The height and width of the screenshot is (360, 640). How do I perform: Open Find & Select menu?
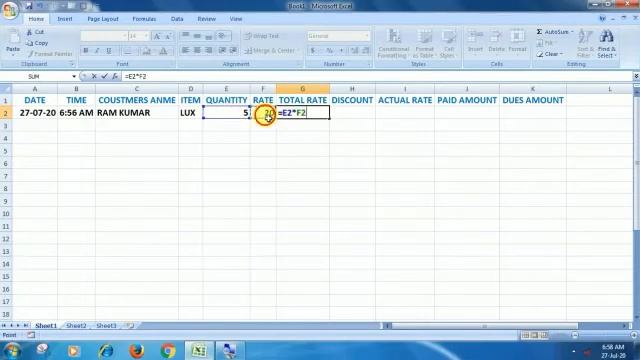pos(607,44)
